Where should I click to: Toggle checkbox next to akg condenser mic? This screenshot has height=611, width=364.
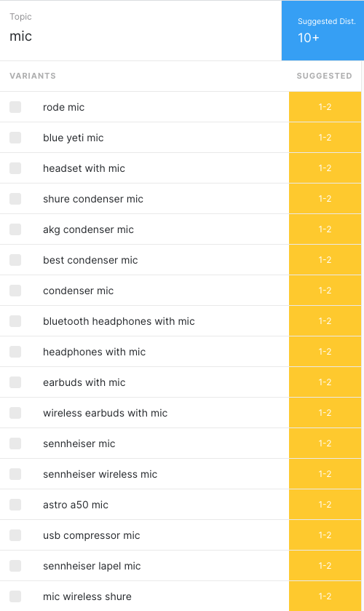click(x=15, y=229)
